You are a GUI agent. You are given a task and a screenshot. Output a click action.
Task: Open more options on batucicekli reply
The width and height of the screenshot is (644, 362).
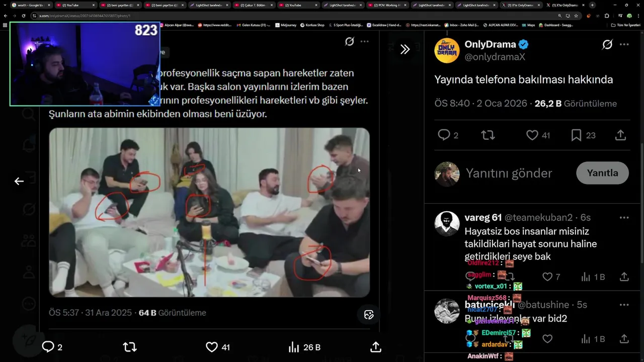[624, 305]
